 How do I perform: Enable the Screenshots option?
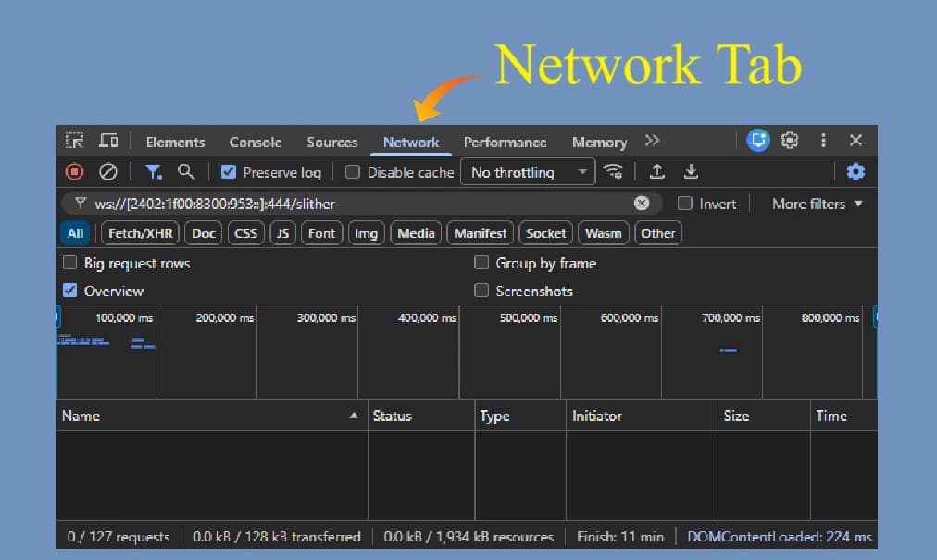pyautogui.click(x=481, y=291)
